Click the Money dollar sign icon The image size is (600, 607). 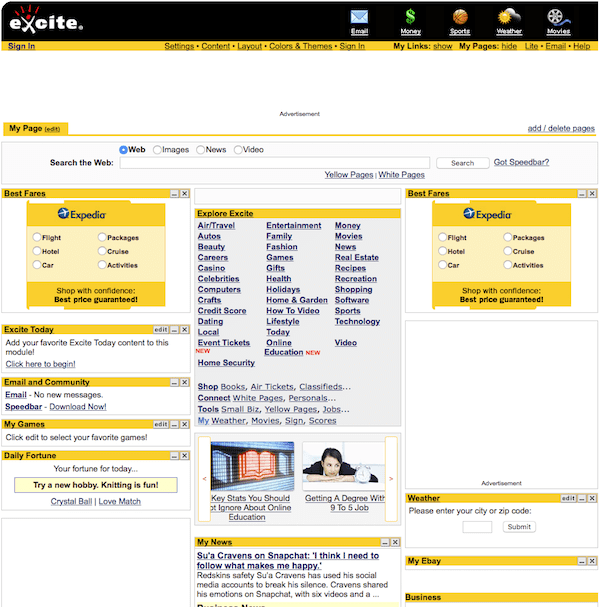click(411, 17)
